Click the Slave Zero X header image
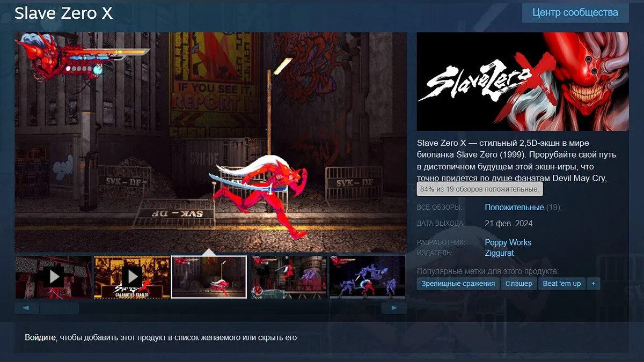 pyautogui.click(x=523, y=82)
